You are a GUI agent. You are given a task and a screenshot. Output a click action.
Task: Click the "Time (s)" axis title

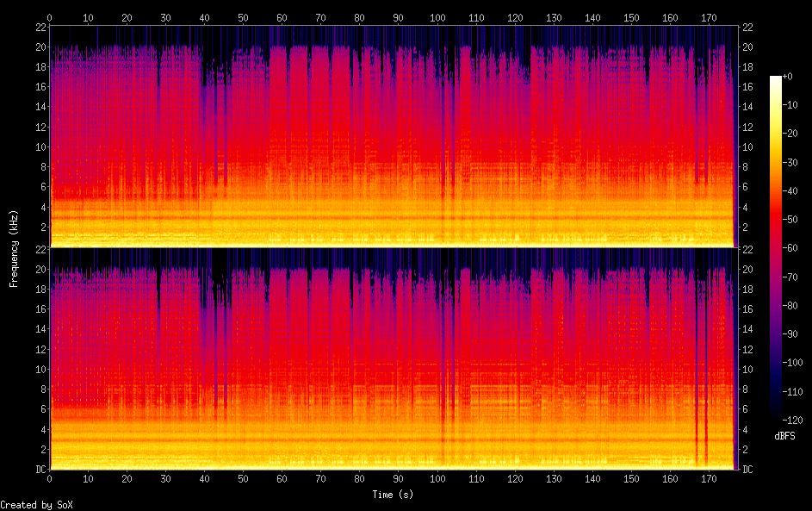tap(393, 494)
